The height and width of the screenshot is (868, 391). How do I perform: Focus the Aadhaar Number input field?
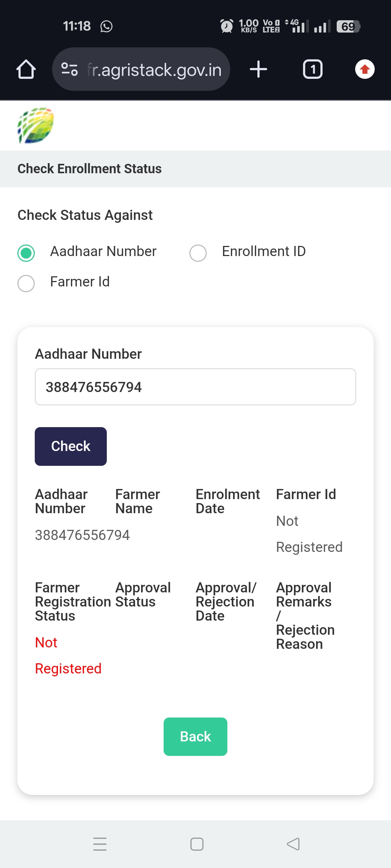pos(195,387)
